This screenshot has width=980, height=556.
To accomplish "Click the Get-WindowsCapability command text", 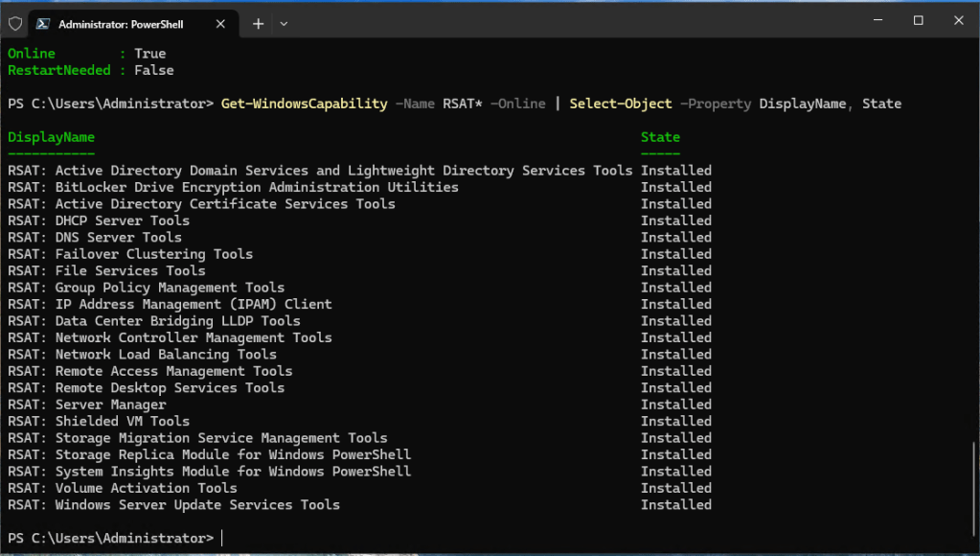I will click(304, 104).
